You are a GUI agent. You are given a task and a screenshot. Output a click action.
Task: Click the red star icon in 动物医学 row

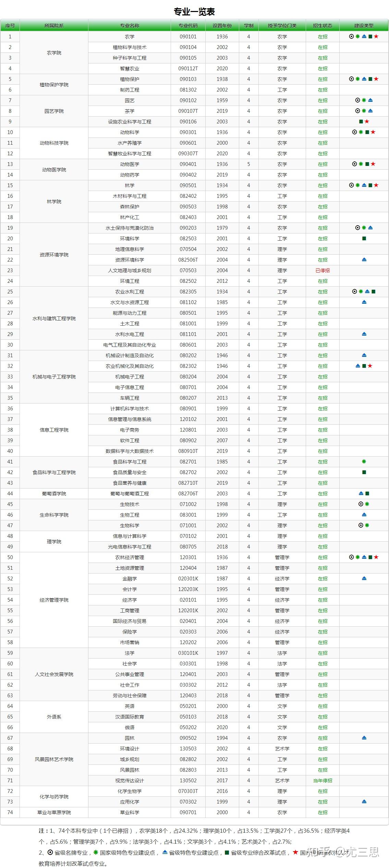coord(373,164)
